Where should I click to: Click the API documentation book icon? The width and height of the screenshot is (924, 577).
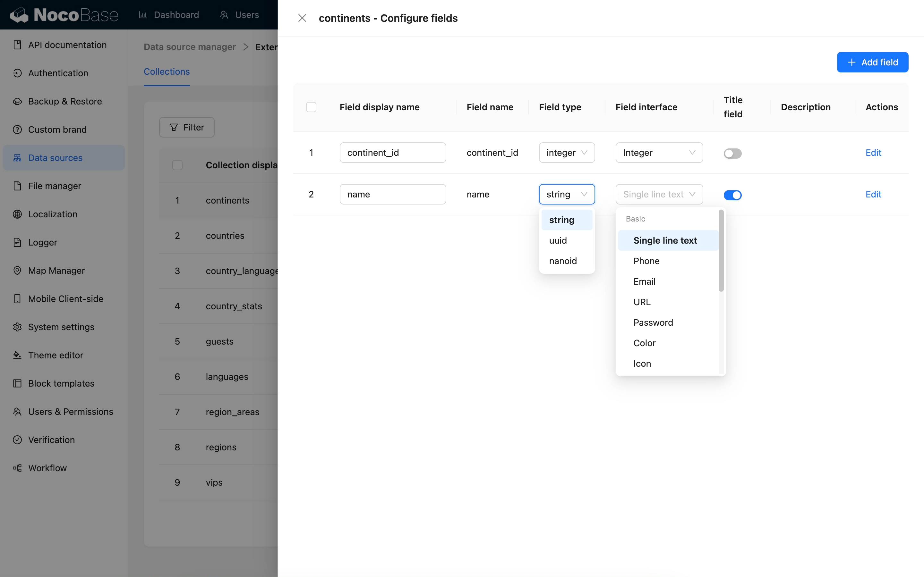point(17,45)
